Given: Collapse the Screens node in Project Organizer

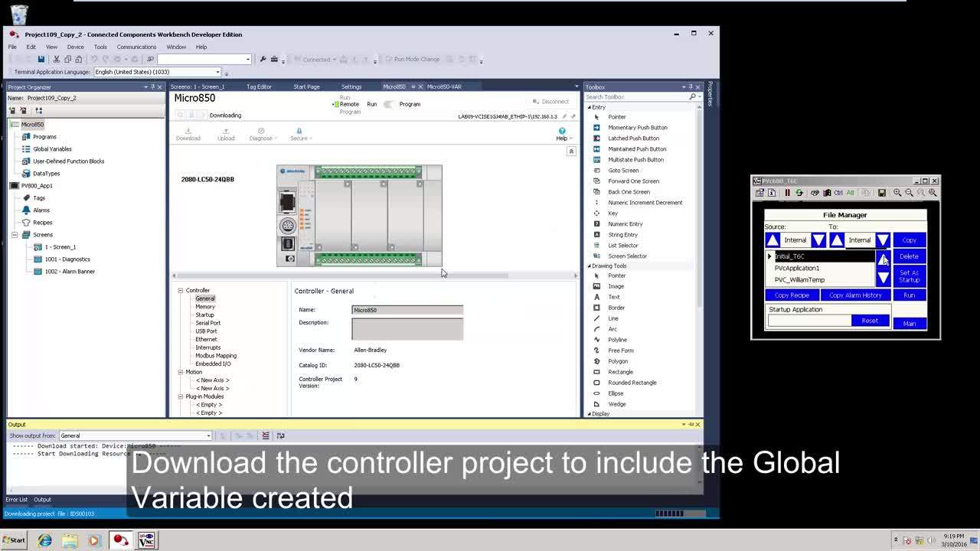Looking at the screenshot, I should click(15, 235).
